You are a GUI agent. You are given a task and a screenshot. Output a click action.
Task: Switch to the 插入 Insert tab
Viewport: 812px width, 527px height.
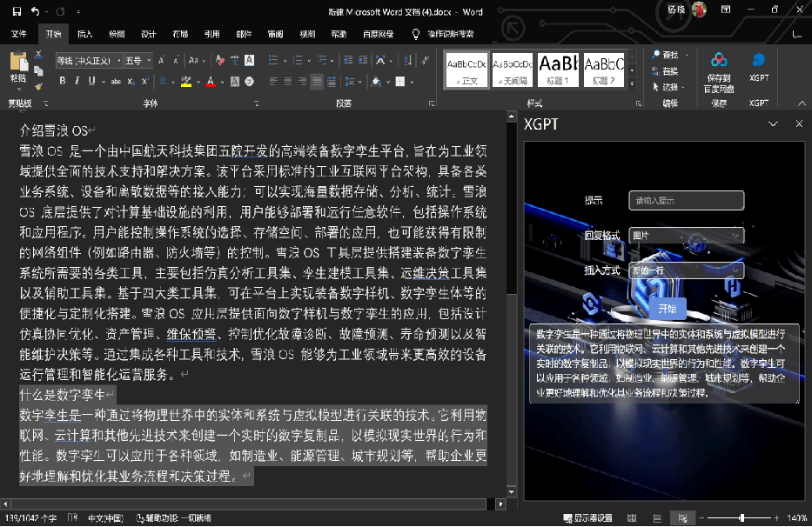pyautogui.click(x=85, y=34)
